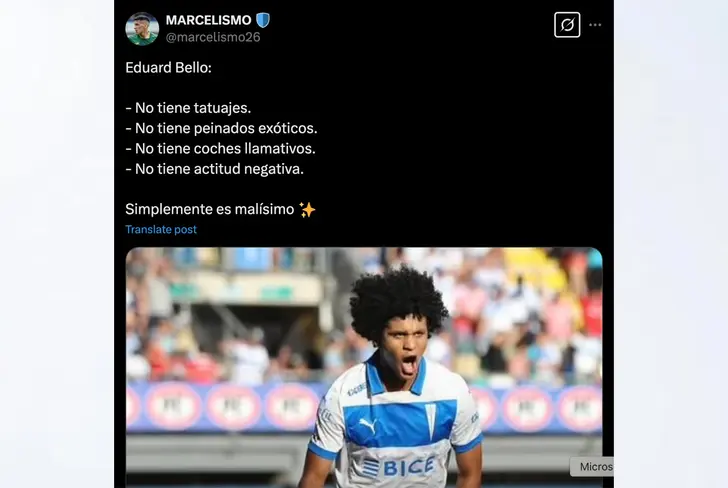Viewport: 728px width, 488px height.
Task: Open the MARCELISMO profile avatar
Action: [x=142, y=29]
